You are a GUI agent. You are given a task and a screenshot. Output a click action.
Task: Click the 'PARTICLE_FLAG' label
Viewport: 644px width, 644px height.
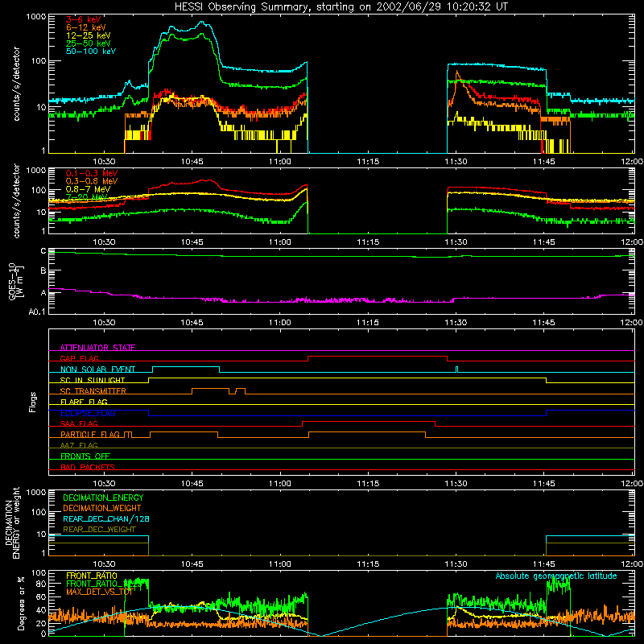click(90, 435)
